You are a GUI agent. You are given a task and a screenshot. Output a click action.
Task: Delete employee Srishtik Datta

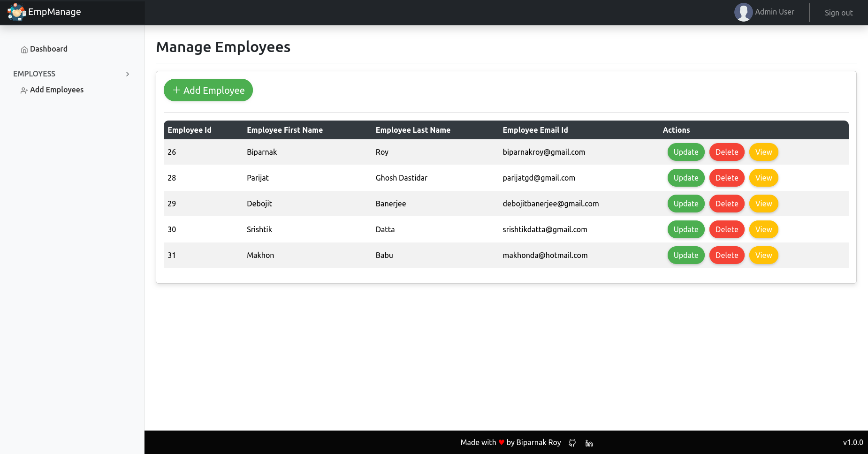726,229
